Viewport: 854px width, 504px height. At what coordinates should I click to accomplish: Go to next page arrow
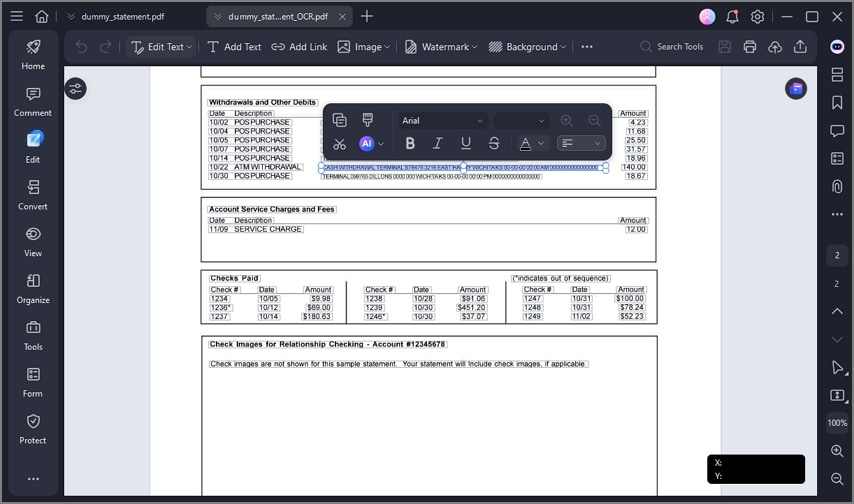coord(837,339)
